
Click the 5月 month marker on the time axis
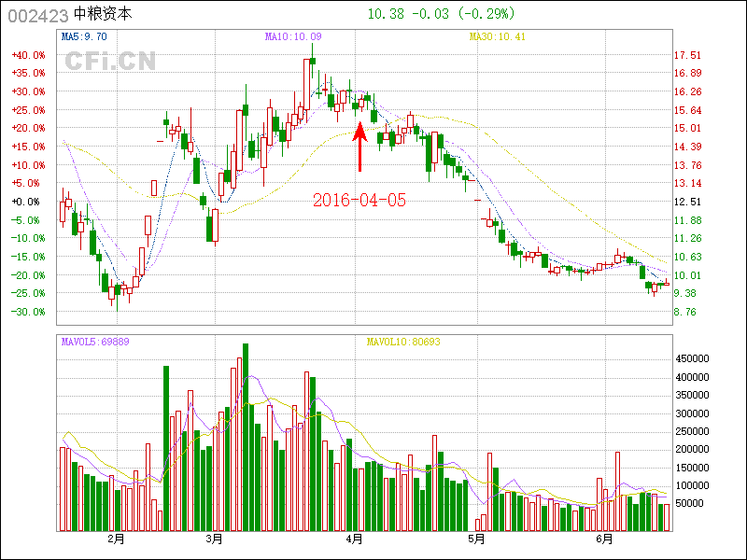[x=476, y=539]
